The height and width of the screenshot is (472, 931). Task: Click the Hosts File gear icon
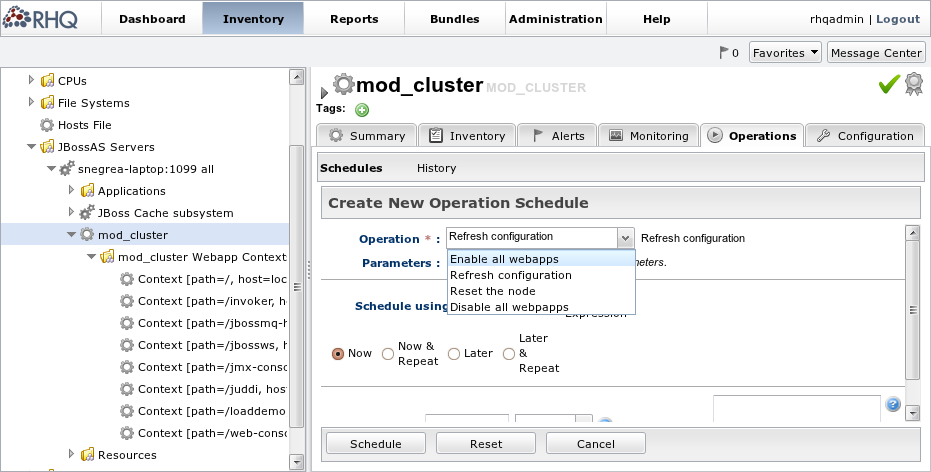47,125
